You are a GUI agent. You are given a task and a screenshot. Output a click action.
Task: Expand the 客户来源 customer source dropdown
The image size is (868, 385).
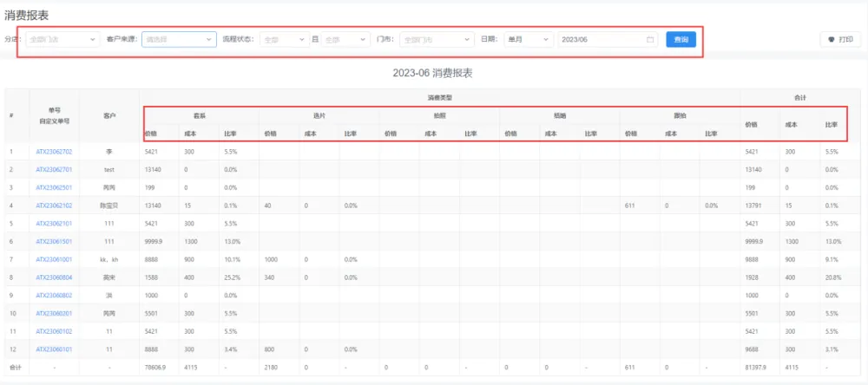pos(179,40)
